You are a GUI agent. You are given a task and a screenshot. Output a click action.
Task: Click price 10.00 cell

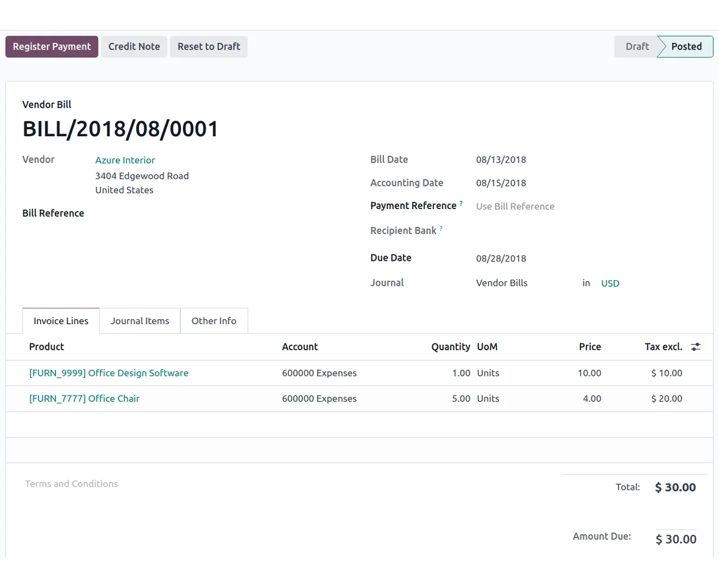(x=590, y=373)
